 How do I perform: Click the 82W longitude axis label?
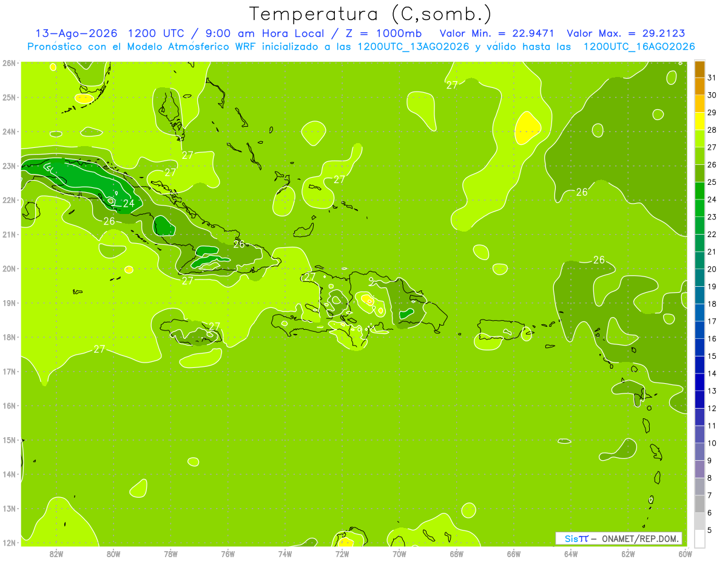click(56, 554)
